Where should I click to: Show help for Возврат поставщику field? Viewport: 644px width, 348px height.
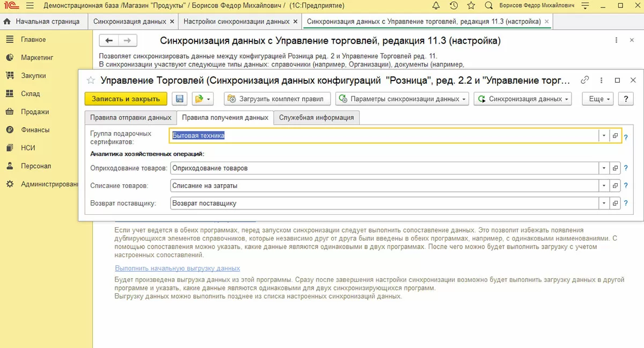pos(626,204)
